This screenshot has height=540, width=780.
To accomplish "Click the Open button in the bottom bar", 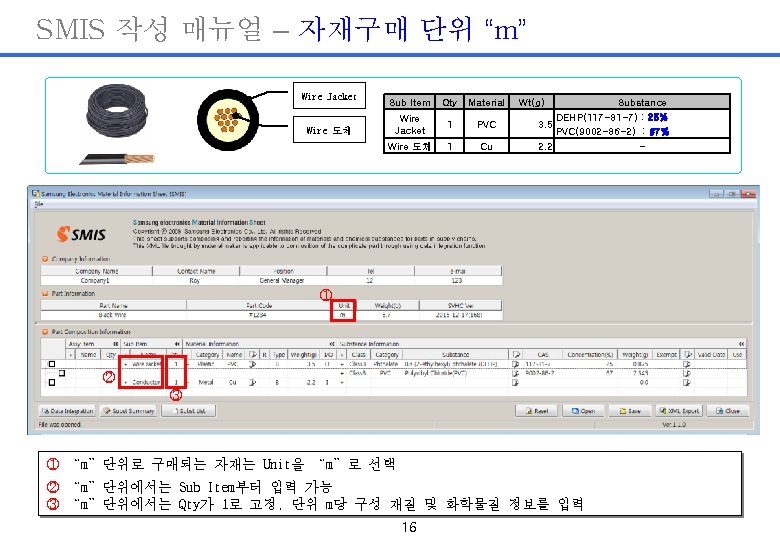I will (583, 411).
